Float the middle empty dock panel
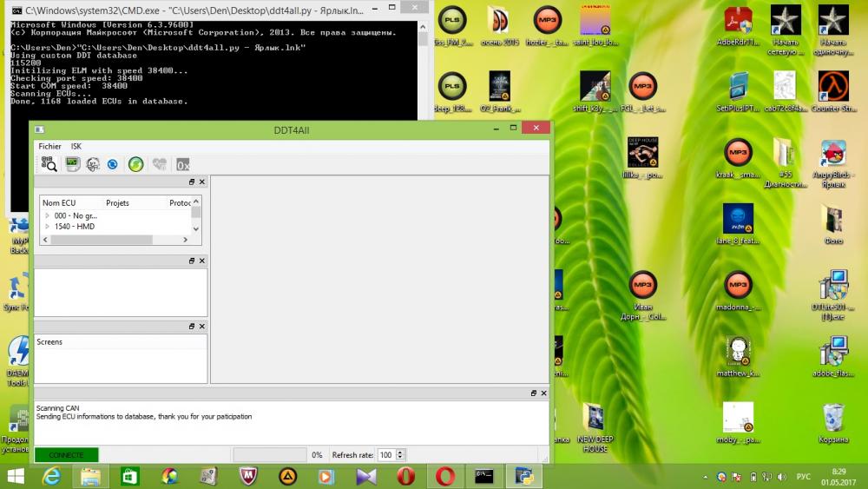This screenshot has height=489, width=868. (x=192, y=261)
